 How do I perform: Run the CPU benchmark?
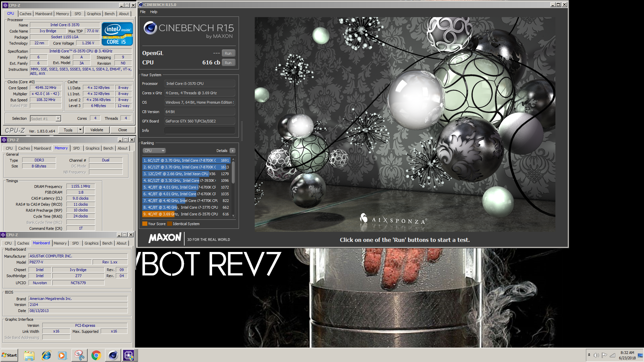(228, 63)
